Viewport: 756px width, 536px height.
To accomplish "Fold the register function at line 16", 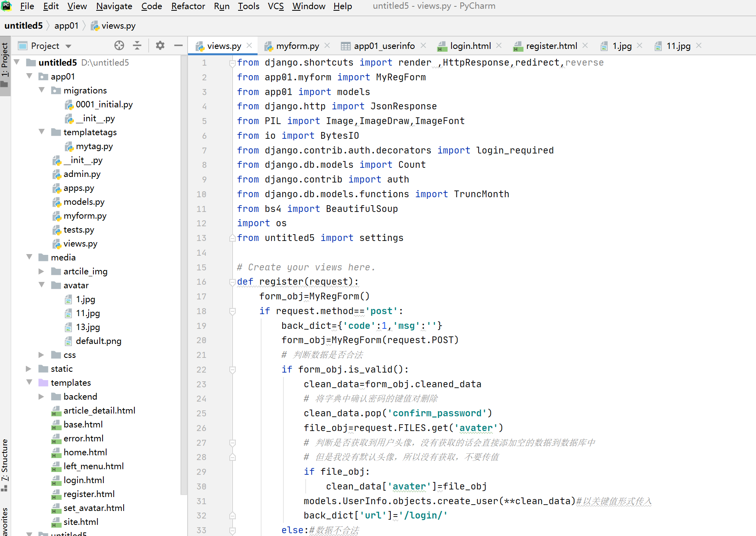I will (233, 282).
